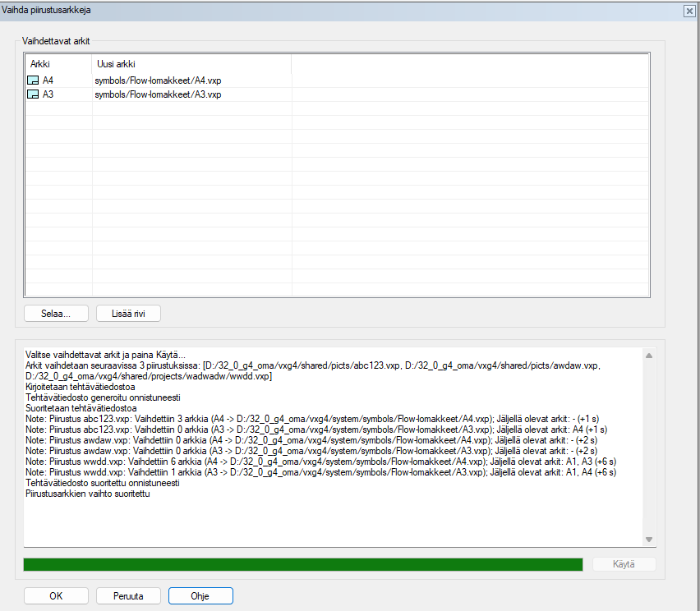The height and width of the screenshot is (611, 700).
Task: Click the log note 'wwdd.vxp: Vaihdettiin 1 arkkia'
Action: [321, 473]
